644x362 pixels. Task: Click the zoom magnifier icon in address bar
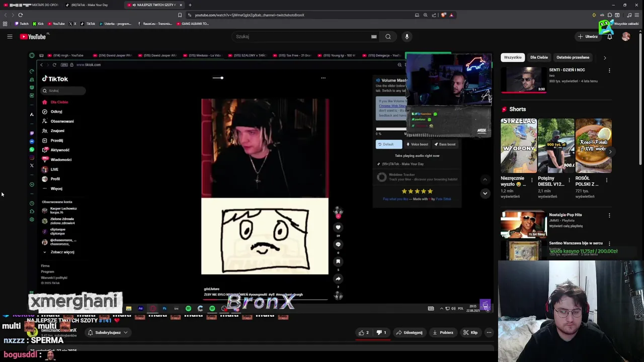[x=425, y=15]
